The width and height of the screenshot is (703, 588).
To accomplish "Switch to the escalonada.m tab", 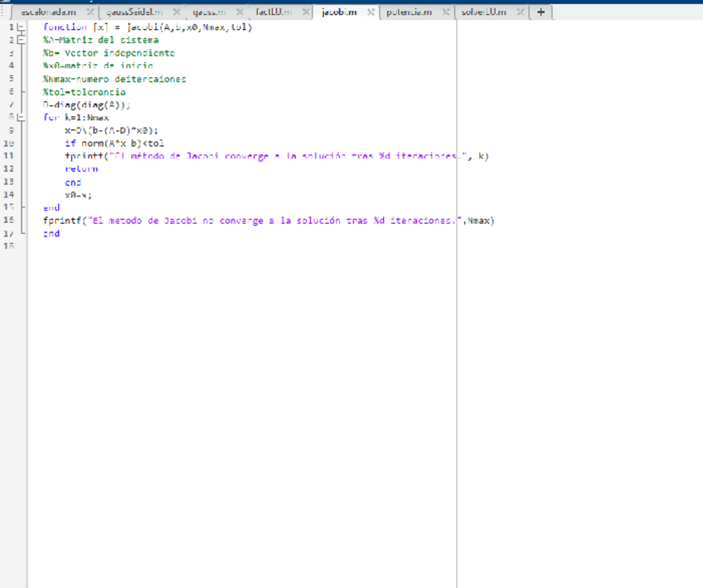I will tap(47, 12).
